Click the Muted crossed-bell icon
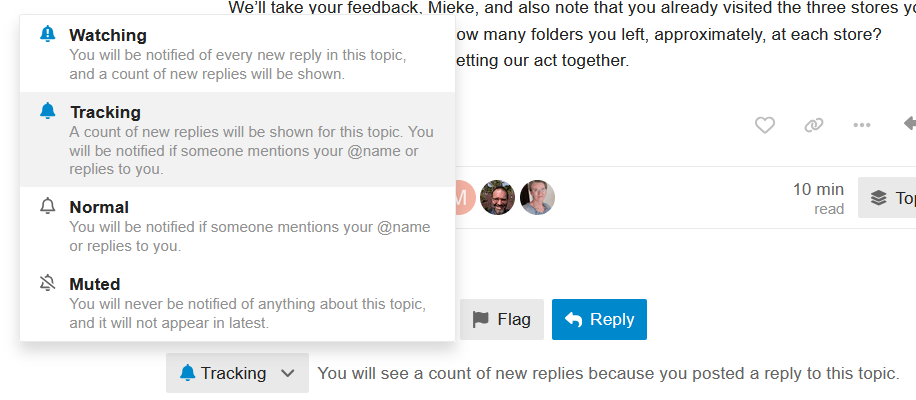This screenshot has height=400, width=916. 47,284
